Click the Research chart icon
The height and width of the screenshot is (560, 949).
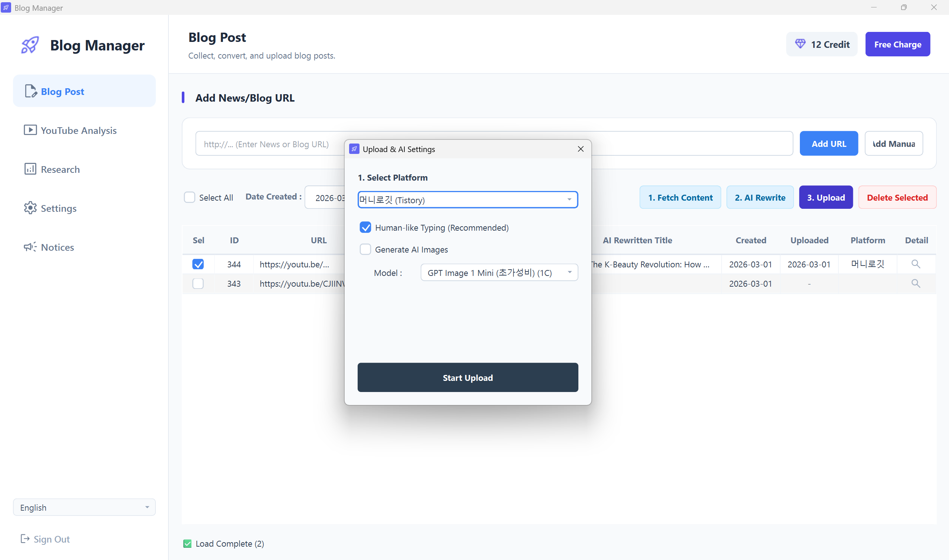30,169
